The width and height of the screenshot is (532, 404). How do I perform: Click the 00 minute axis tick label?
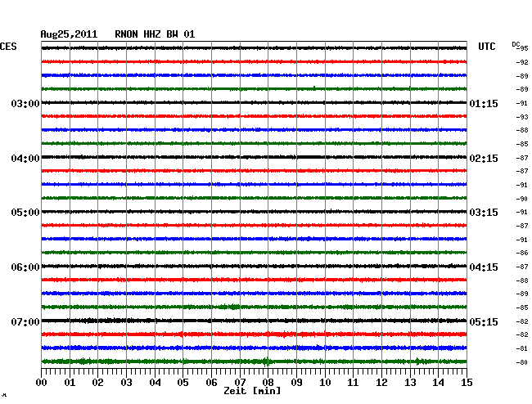point(42,383)
